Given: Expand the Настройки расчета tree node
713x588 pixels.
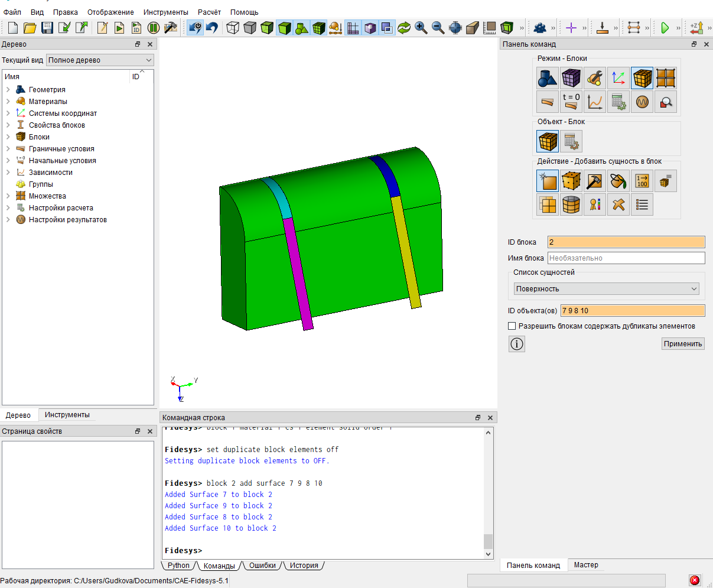Looking at the screenshot, I should point(8,208).
